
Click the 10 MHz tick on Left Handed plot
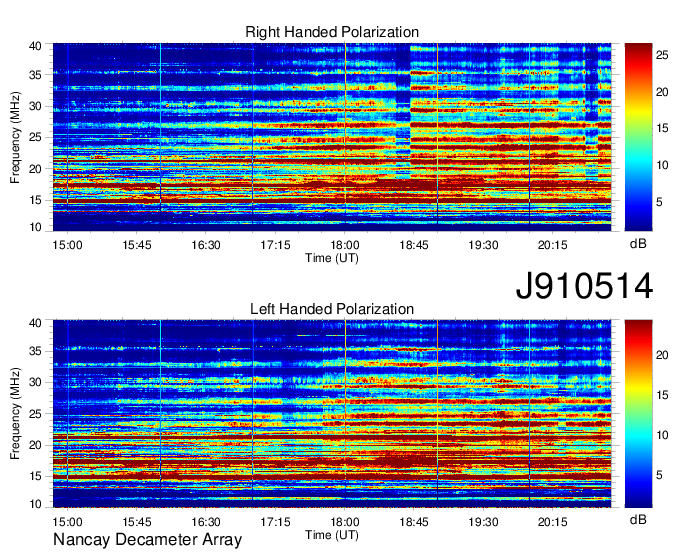pos(36,504)
